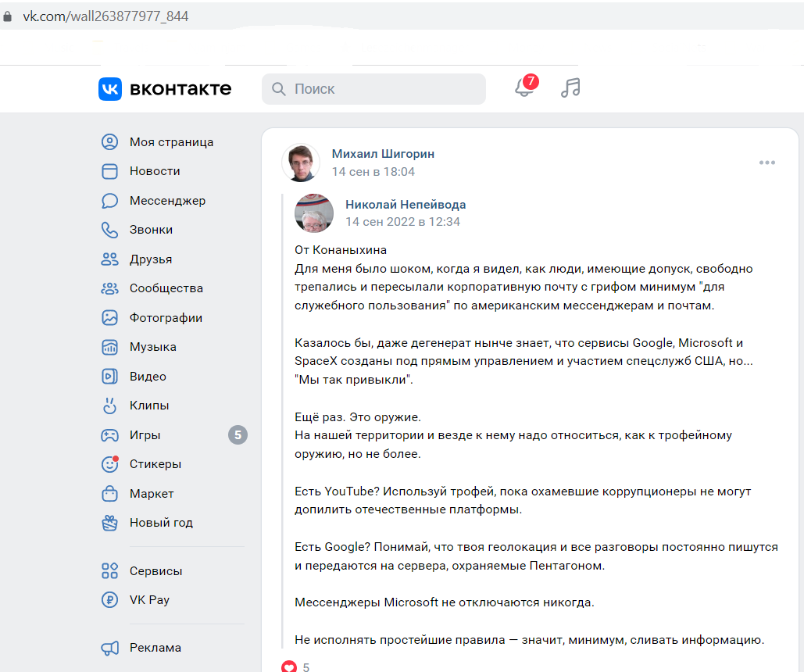Click the Видео play icon
804x672 pixels.
[x=109, y=376]
